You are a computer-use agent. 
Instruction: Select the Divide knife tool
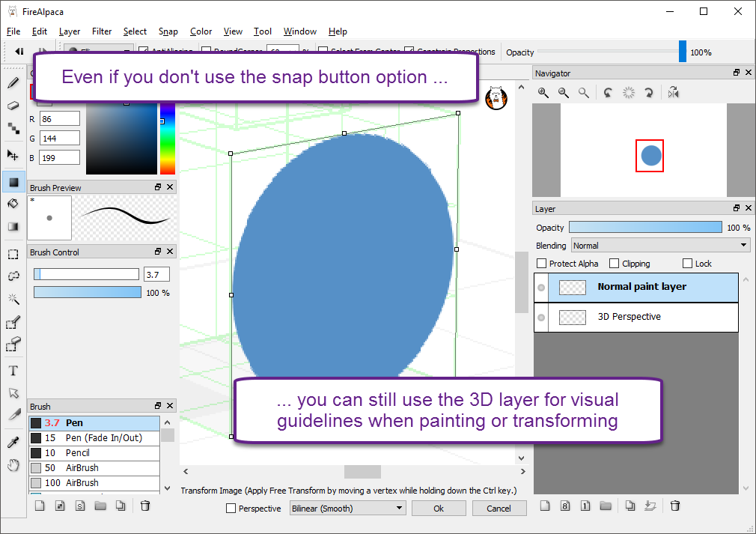13,415
